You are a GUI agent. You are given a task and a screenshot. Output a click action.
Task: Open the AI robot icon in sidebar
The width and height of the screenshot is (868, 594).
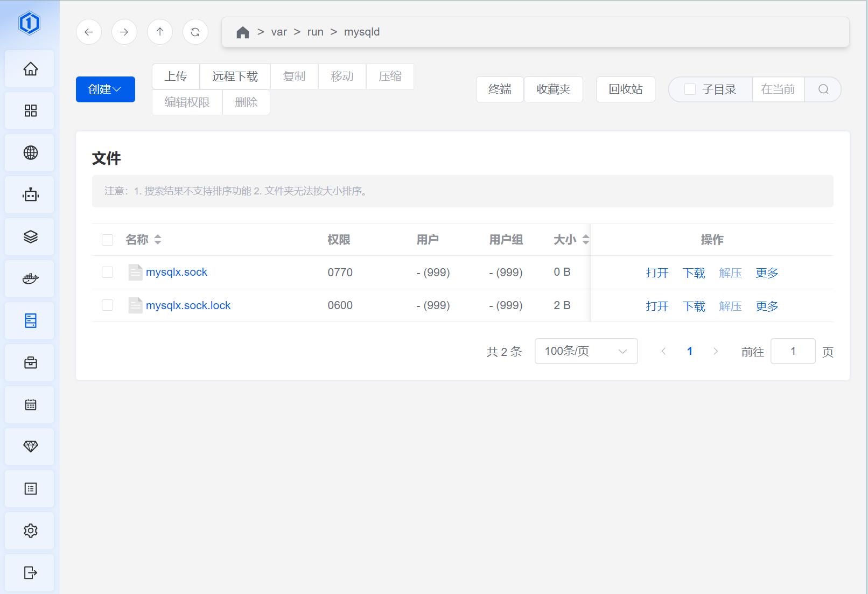coord(30,194)
